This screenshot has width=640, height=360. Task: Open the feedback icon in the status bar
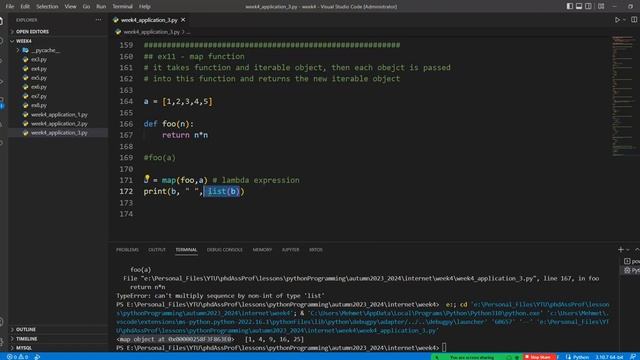point(633,357)
